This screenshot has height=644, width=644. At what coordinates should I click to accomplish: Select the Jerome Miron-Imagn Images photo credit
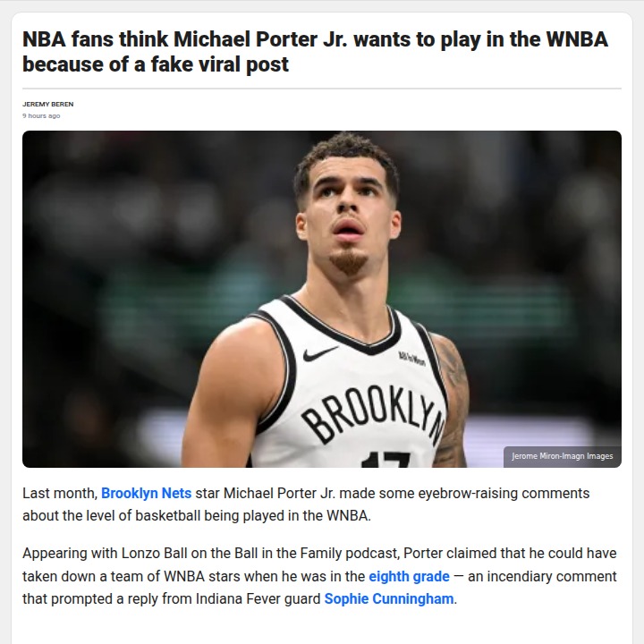563,456
